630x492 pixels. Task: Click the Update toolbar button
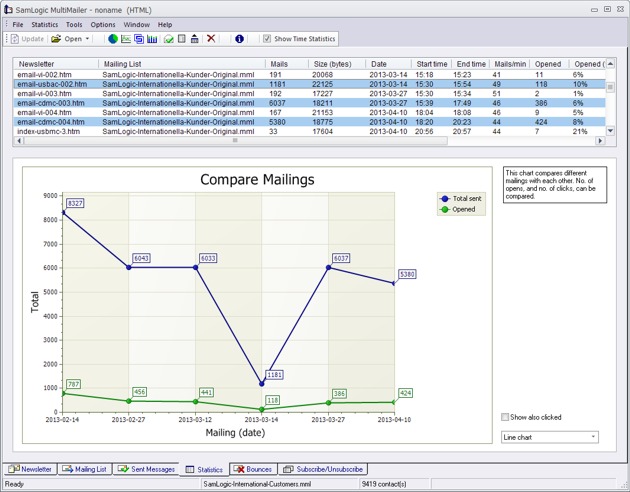[x=27, y=39]
